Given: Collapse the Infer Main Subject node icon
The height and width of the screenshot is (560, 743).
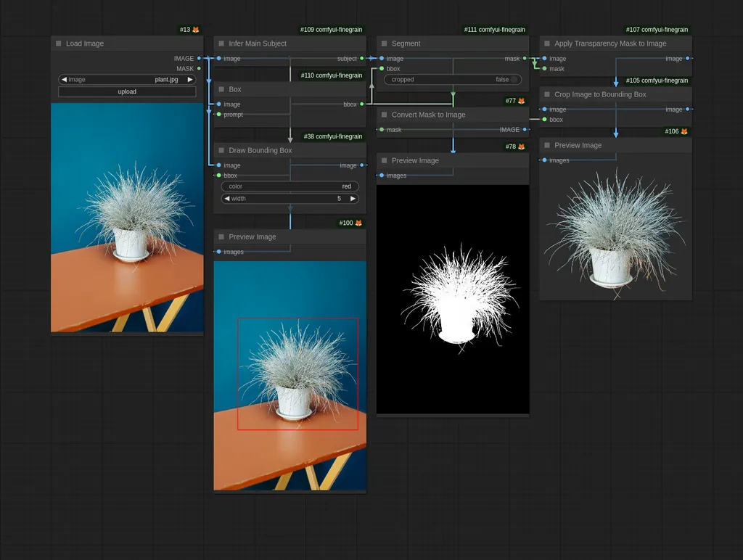Looking at the screenshot, I should click(222, 44).
